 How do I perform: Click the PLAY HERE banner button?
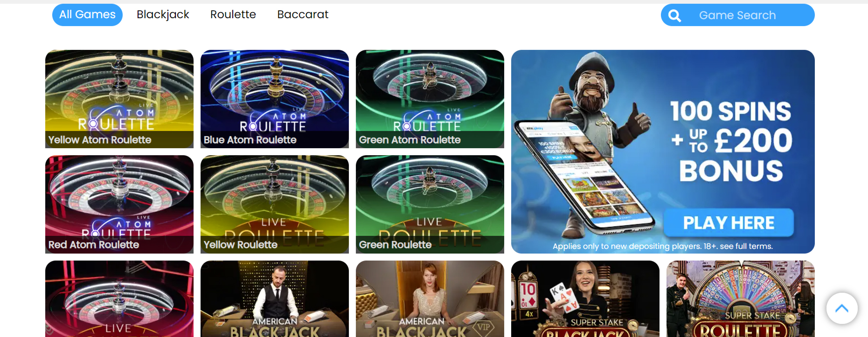point(729,223)
